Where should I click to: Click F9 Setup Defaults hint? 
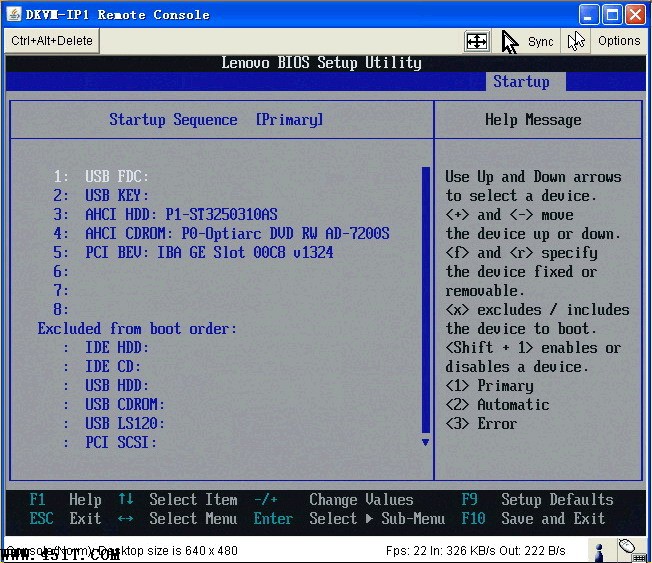(x=537, y=499)
